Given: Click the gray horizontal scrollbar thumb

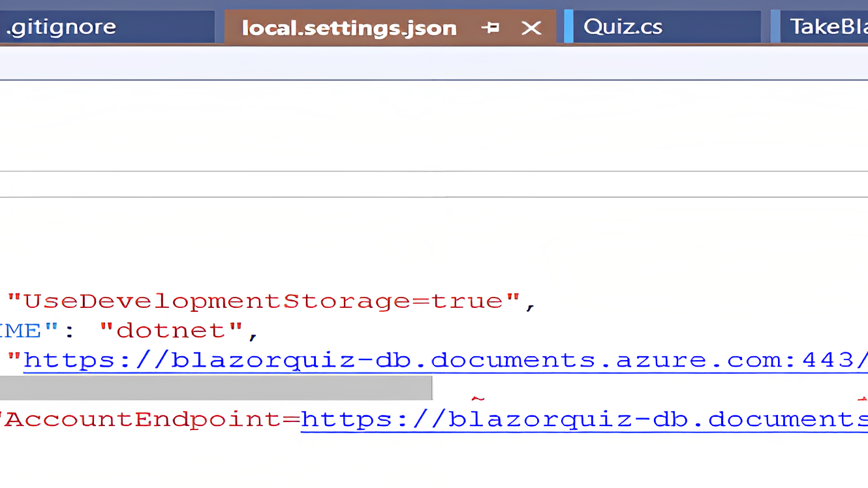Looking at the screenshot, I should click(x=215, y=388).
